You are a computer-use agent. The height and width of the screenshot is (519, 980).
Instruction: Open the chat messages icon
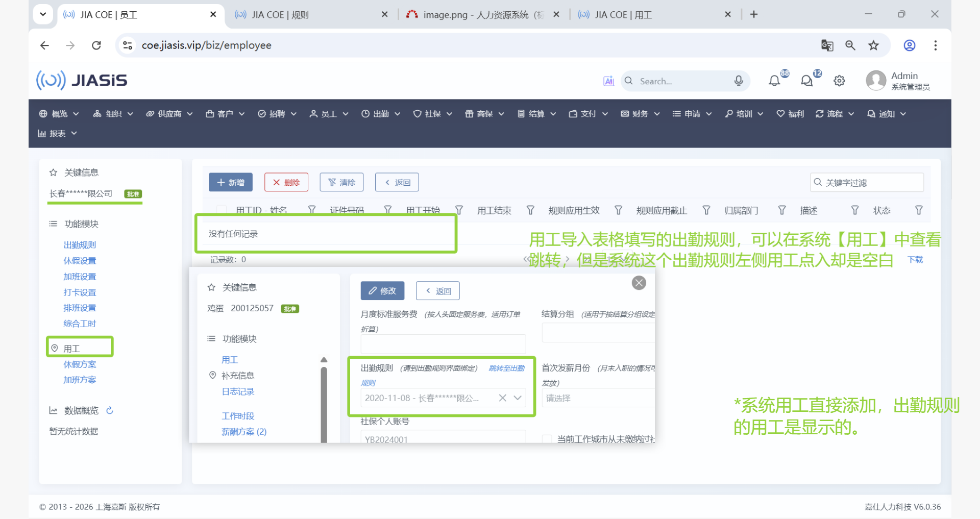coord(806,81)
